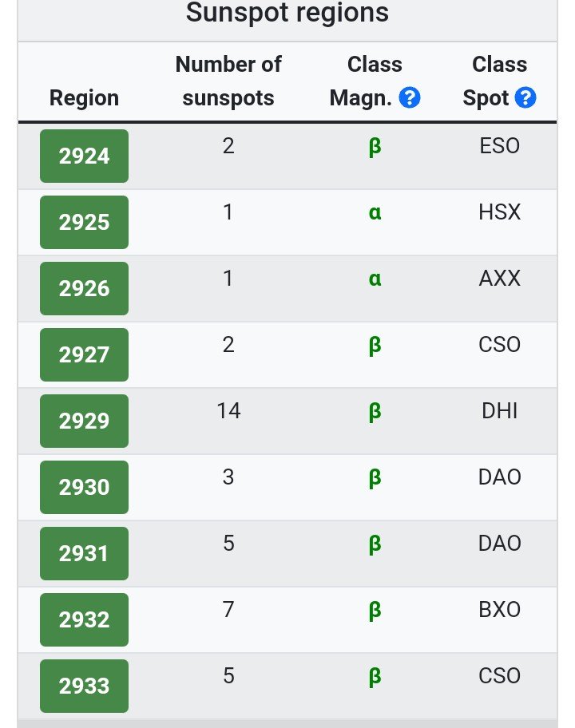The image size is (575, 728).
Task: Open sunspot region 2924
Action: (x=84, y=156)
